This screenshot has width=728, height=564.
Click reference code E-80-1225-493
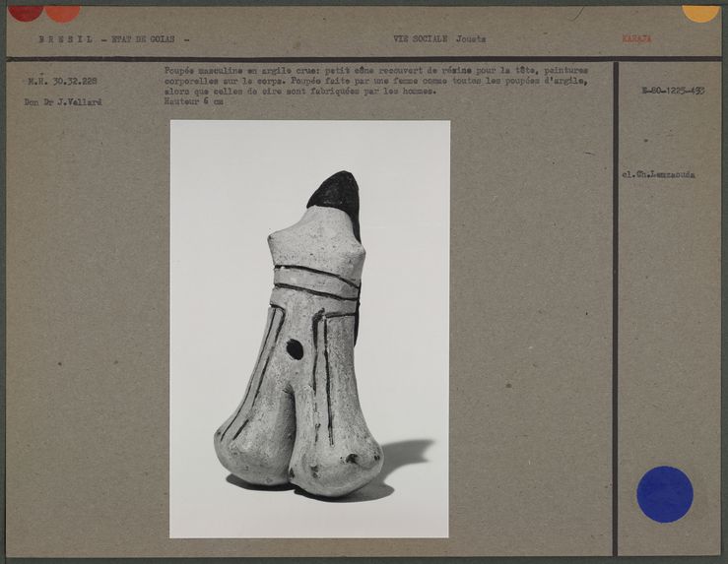tap(672, 90)
